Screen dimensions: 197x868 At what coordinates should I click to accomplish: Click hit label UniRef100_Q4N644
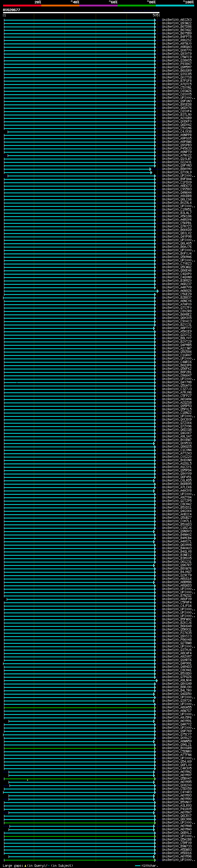pos(176,193)
